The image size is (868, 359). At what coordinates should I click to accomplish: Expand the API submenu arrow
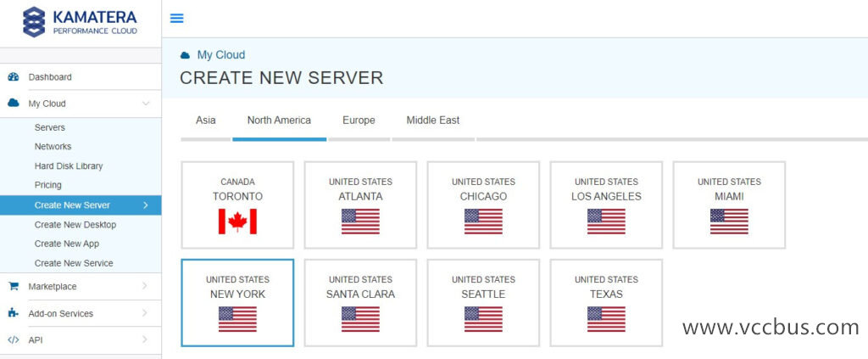[x=146, y=339]
